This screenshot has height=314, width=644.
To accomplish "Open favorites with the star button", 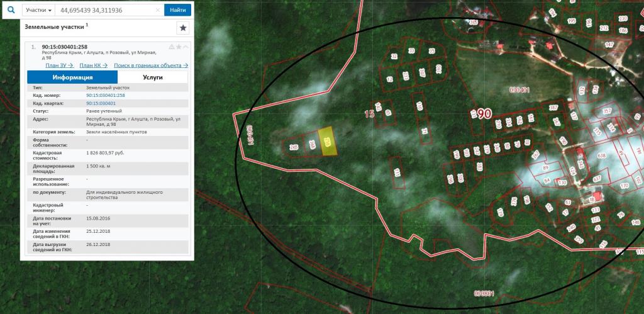I will (x=182, y=28).
